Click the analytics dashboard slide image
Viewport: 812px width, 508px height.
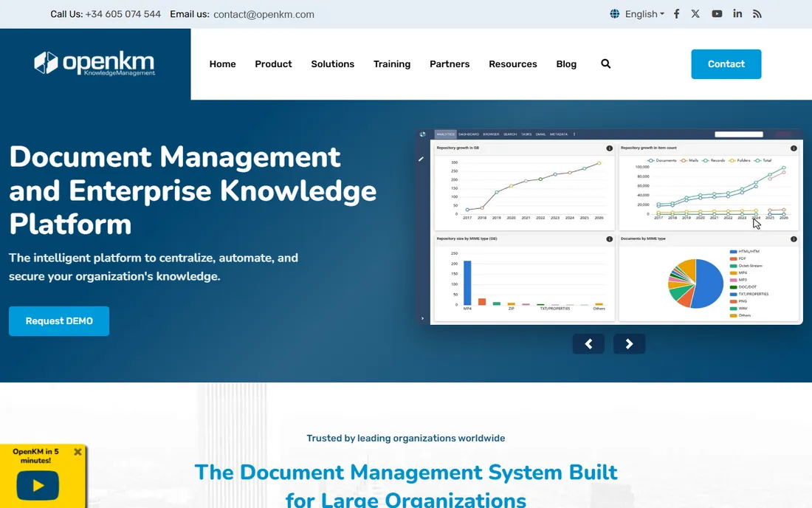point(610,227)
